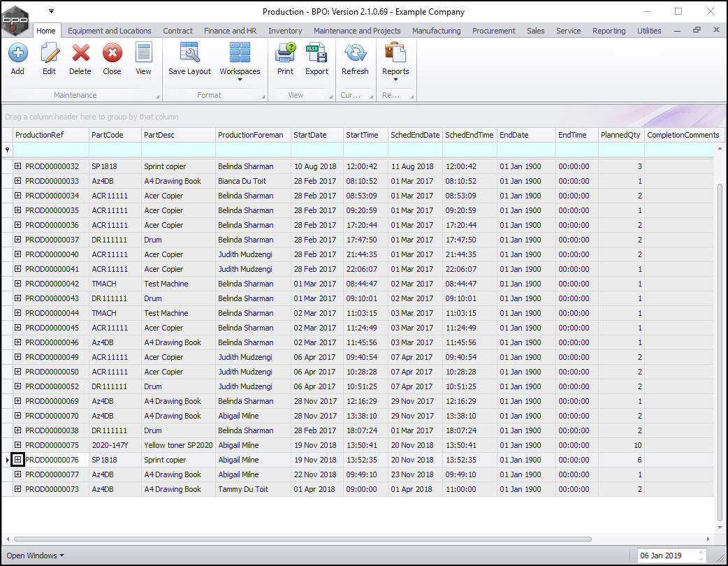This screenshot has width=728, height=566.
Task: Open the View group dialog launcher
Action: (x=331, y=96)
